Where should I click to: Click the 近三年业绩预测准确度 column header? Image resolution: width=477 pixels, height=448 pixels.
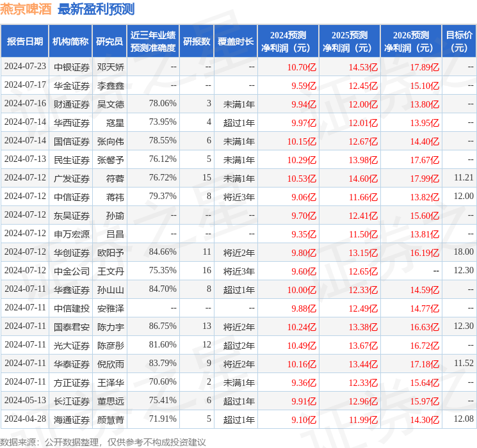[153, 42]
